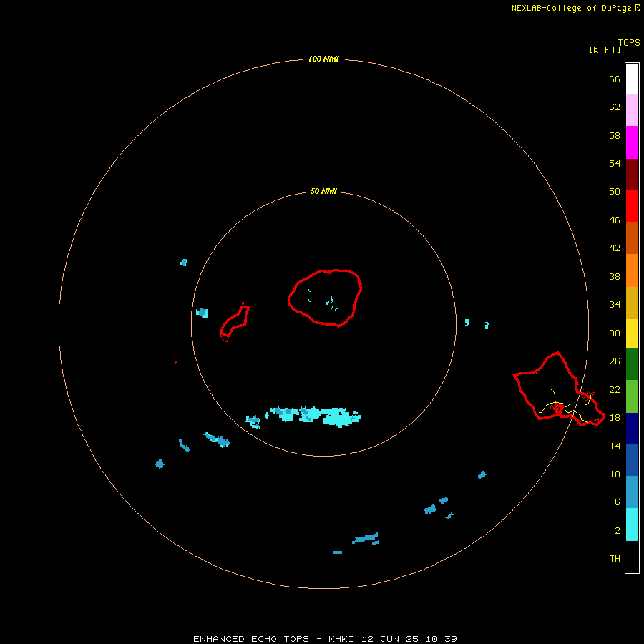This screenshot has height=644, width=644.
Task: Click the bright red 46 legend swatch
Action: coord(632,206)
